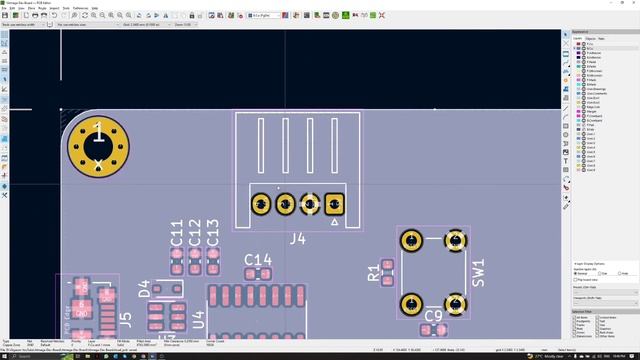Select Dim inactive layers radio

tap(600, 273)
